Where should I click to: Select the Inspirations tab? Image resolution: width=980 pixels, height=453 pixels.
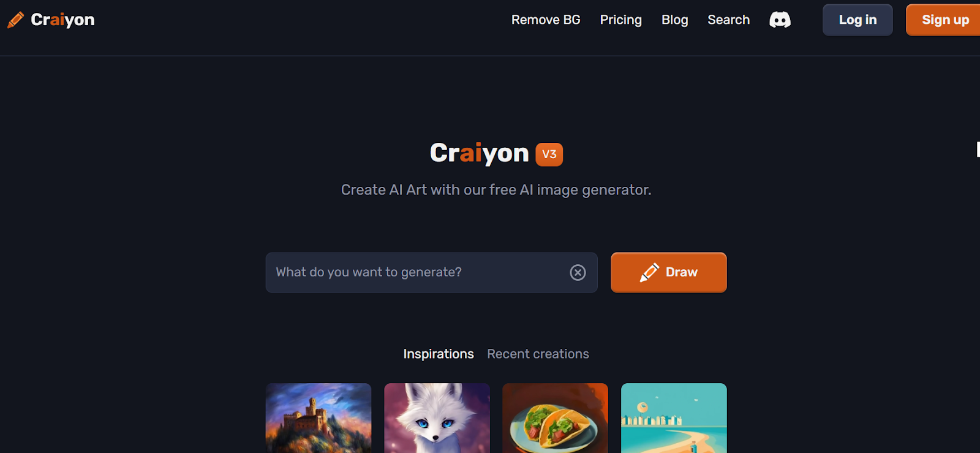[x=439, y=354]
